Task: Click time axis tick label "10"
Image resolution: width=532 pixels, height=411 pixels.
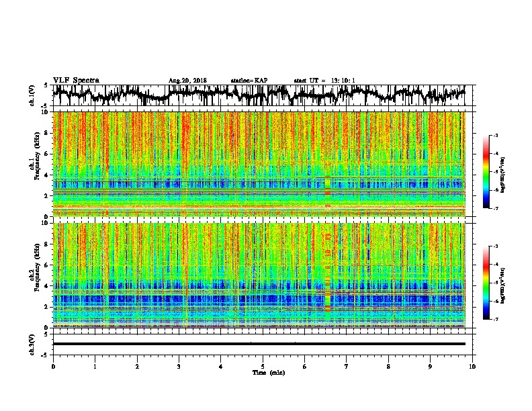Action: [472, 366]
